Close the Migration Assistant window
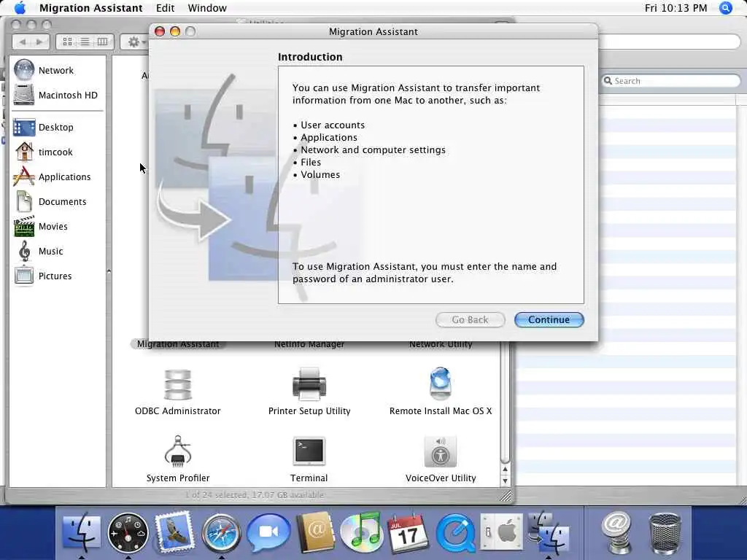The height and width of the screenshot is (560, 747). [160, 31]
